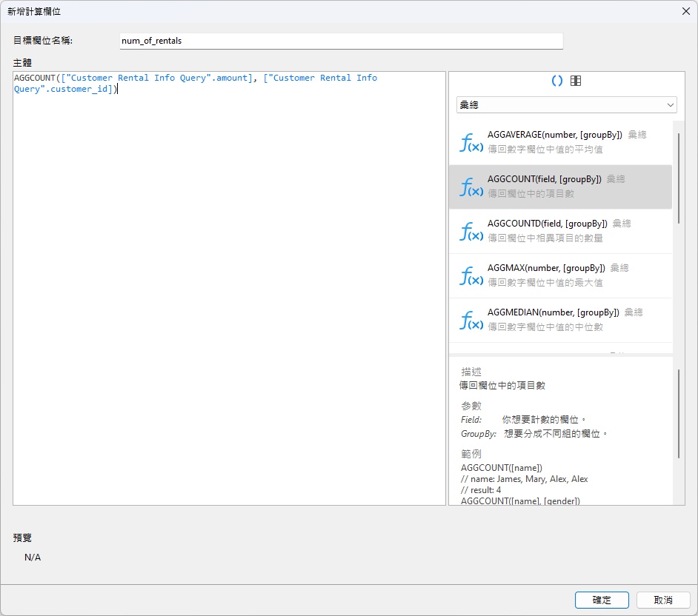Click the num_of_rentals target field name input
This screenshot has width=698, height=616.
pyautogui.click(x=341, y=41)
